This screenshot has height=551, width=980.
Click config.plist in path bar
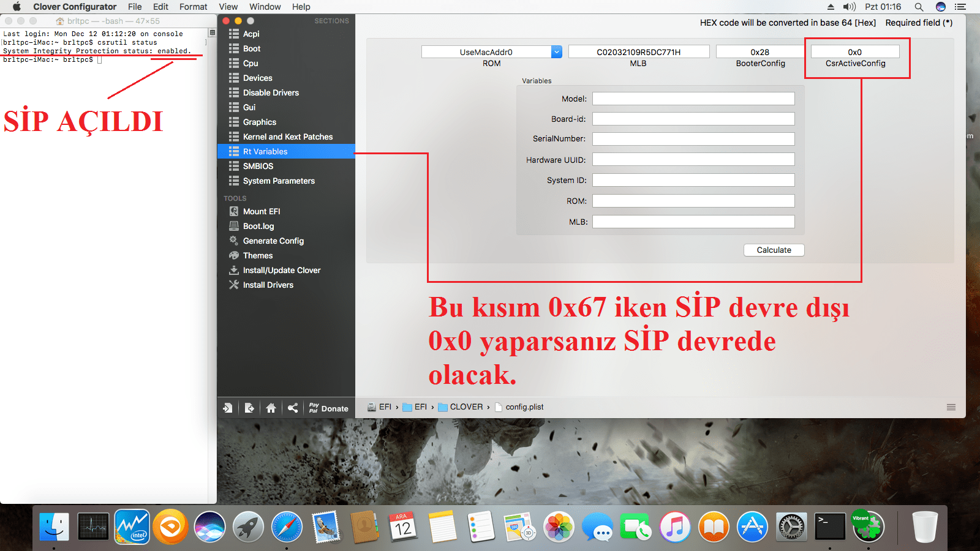coord(519,407)
